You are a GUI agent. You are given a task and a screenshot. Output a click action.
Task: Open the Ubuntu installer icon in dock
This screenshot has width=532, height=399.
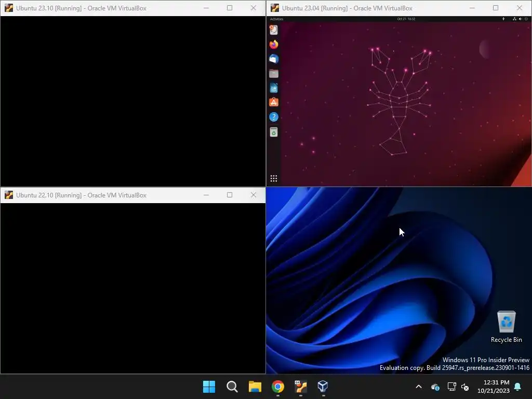pos(274,30)
